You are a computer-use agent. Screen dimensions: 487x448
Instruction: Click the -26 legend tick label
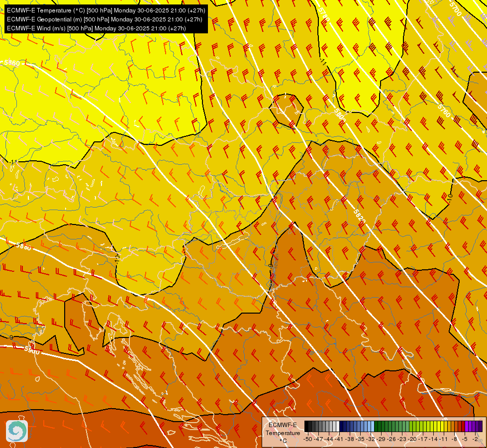[x=391, y=439]
